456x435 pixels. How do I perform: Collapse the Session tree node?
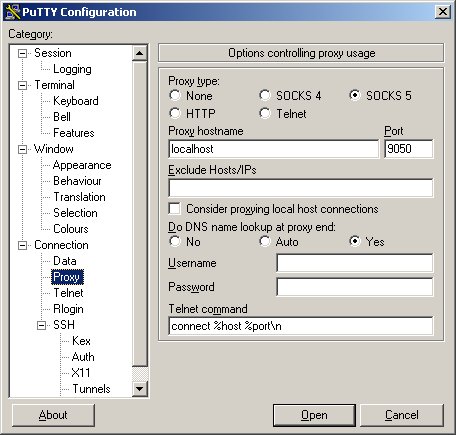(22, 53)
